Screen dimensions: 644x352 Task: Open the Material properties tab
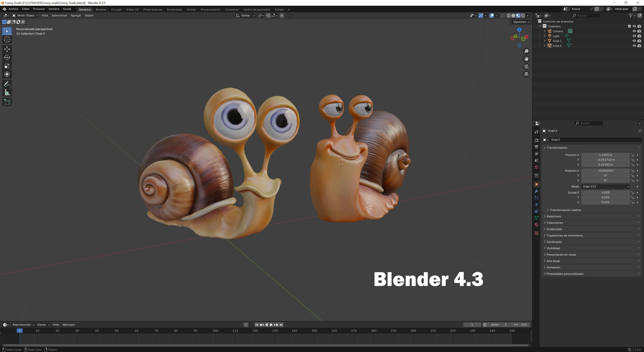(x=536, y=225)
